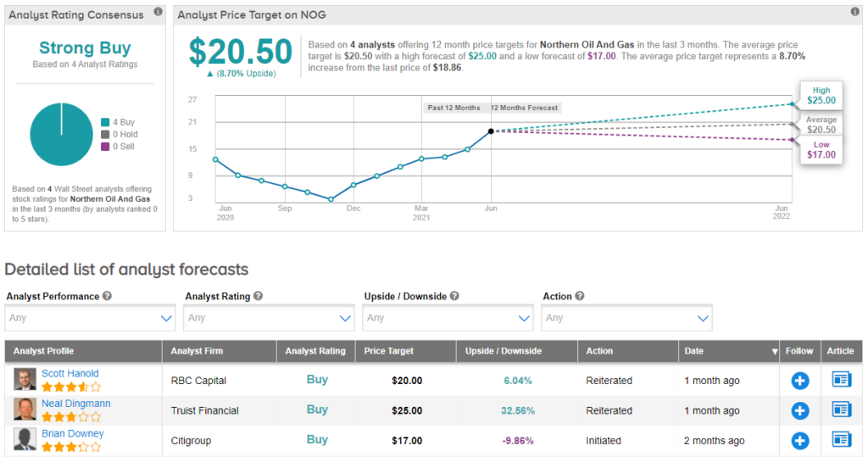Open the article icon for Scott Hanold
This screenshot has width=868, height=457.
841,380
